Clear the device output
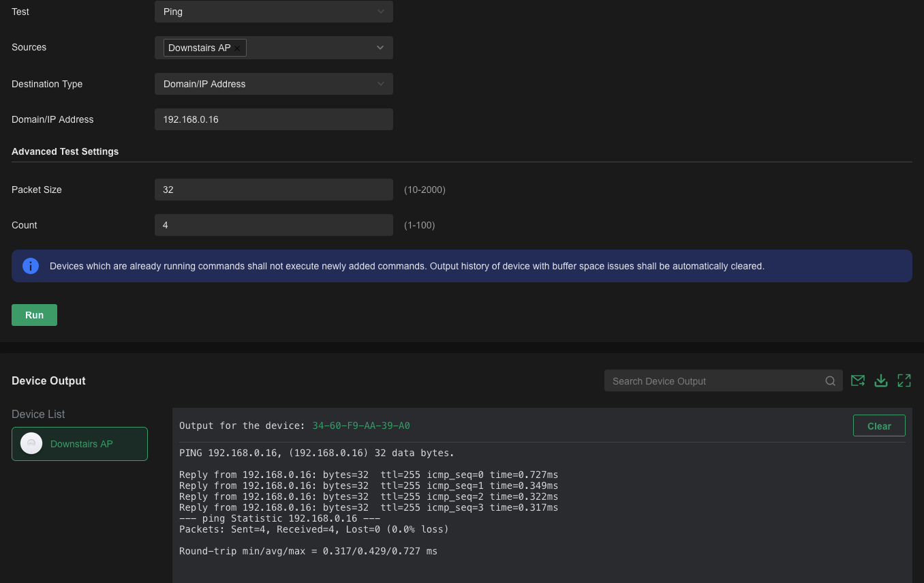924x583 pixels. (878, 426)
